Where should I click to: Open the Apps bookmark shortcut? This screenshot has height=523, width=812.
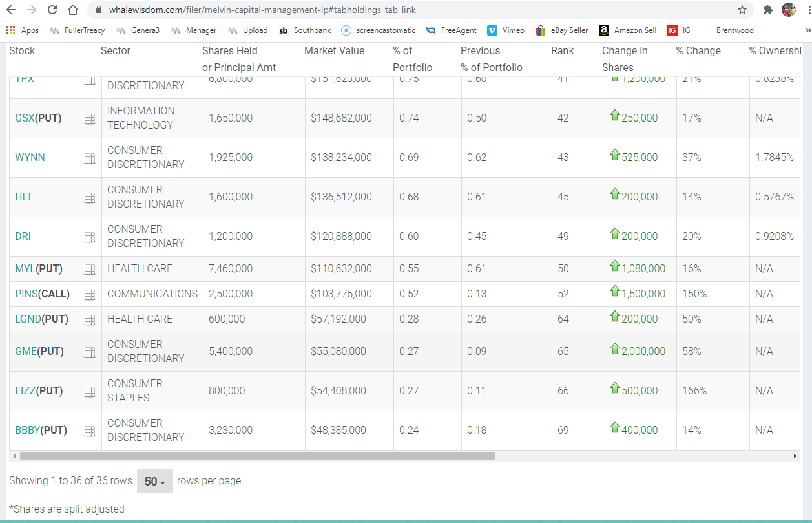click(23, 30)
